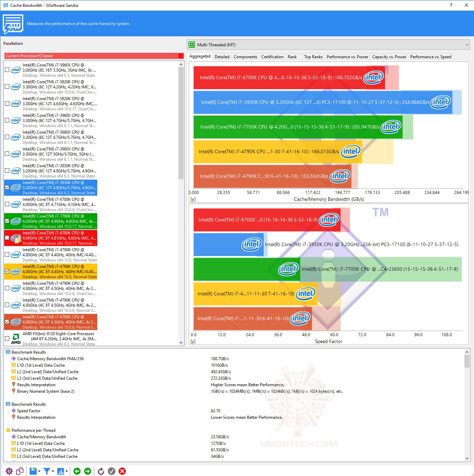Click the diamond icon beside Cache/Memory Bandwidth FMA/256

tap(14, 358)
